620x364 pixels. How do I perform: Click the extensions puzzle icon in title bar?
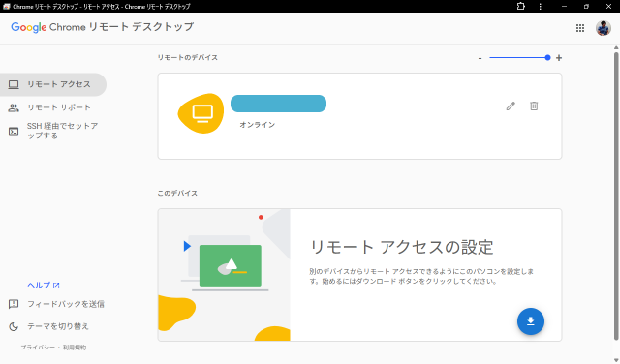pos(521,7)
